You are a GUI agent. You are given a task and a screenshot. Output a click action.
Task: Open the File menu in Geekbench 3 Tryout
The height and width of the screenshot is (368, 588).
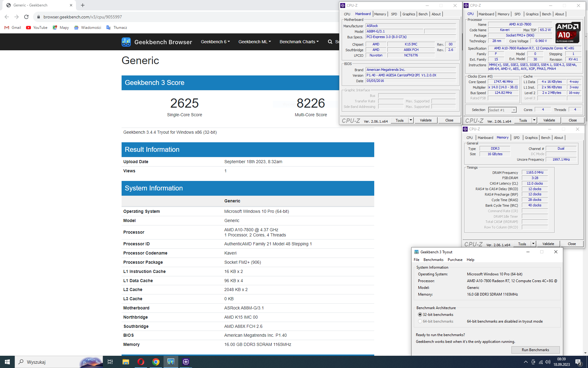pos(417,260)
